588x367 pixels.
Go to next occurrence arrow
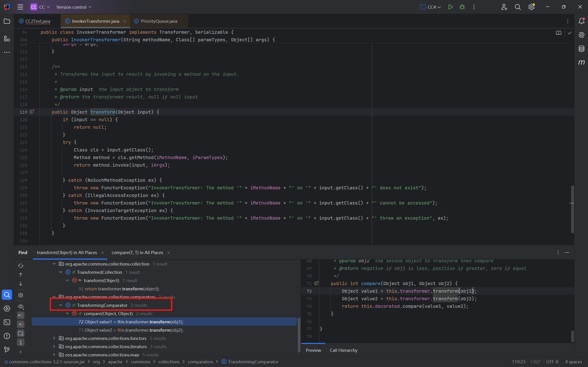click(x=21, y=284)
